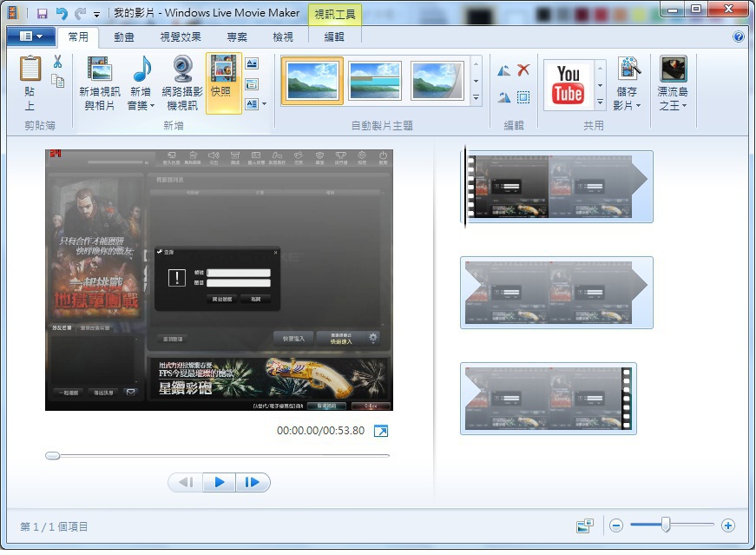
Task: Play the movie preview
Action: tap(220, 482)
